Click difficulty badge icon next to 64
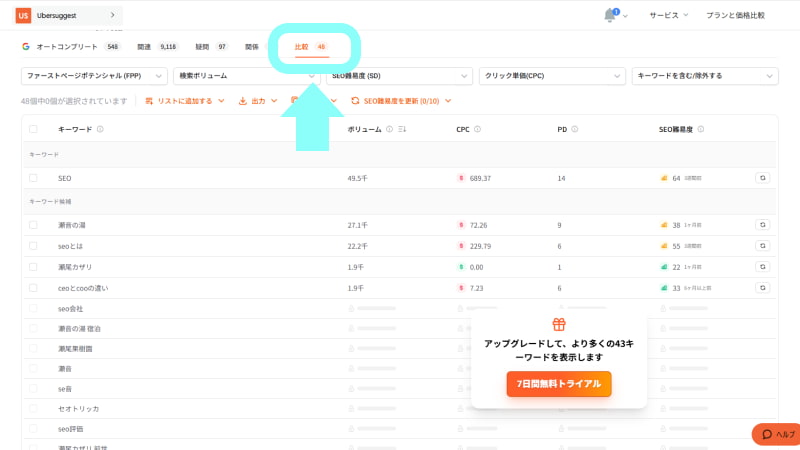This screenshot has height=450, width=800. click(664, 178)
